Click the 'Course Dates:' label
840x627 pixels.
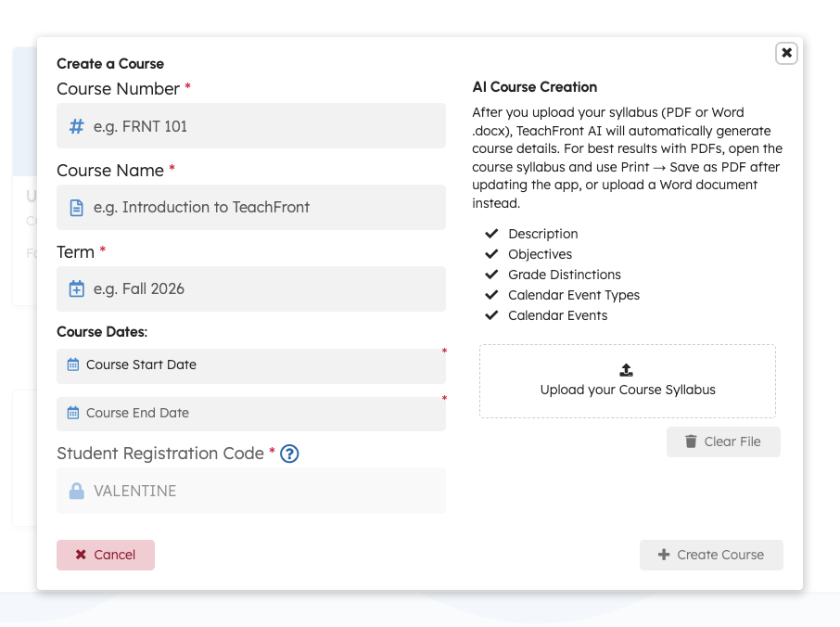point(102,332)
